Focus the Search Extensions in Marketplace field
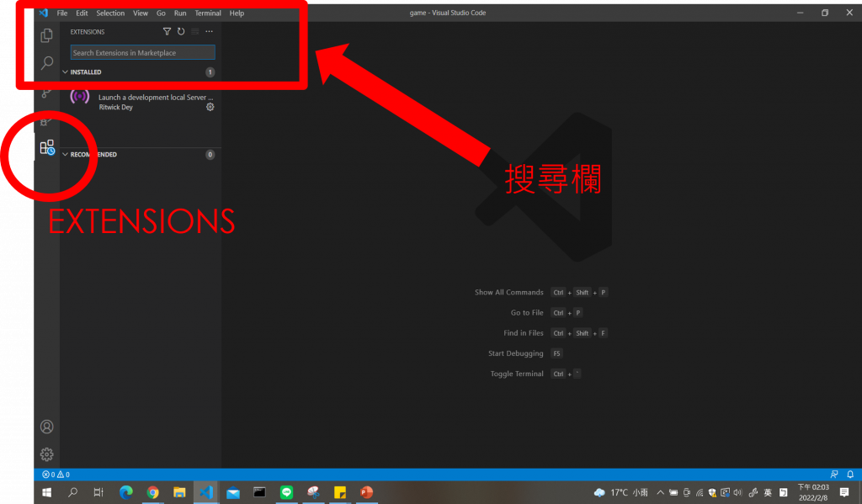 [x=142, y=53]
